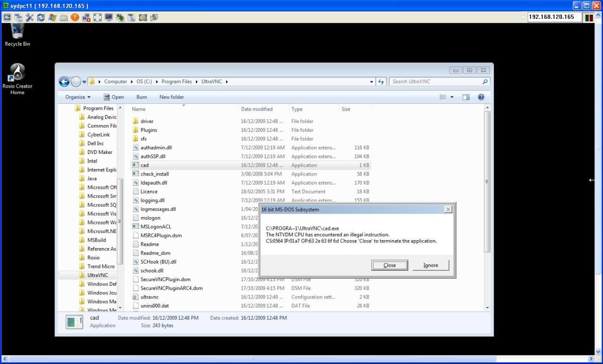Click Program Files in the address breadcrumb

[x=177, y=81]
